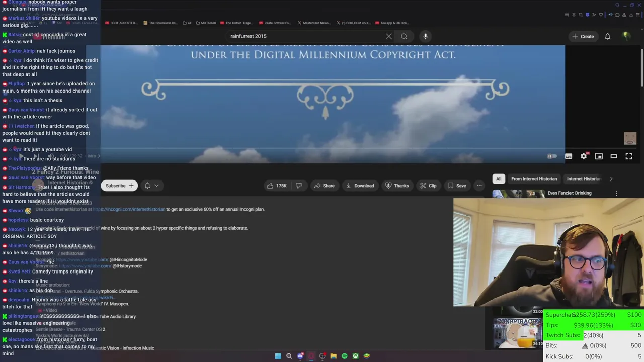Download the video

pyautogui.click(x=360, y=186)
